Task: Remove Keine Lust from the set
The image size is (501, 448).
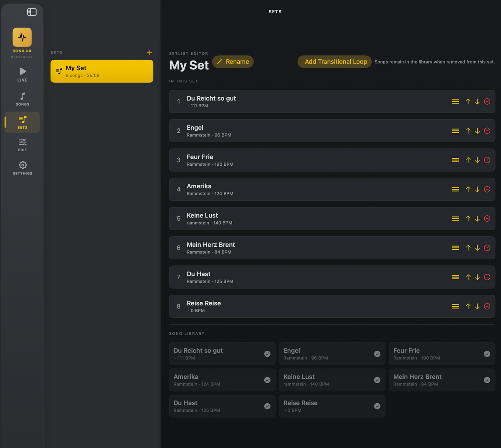Action: pyautogui.click(x=487, y=218)
